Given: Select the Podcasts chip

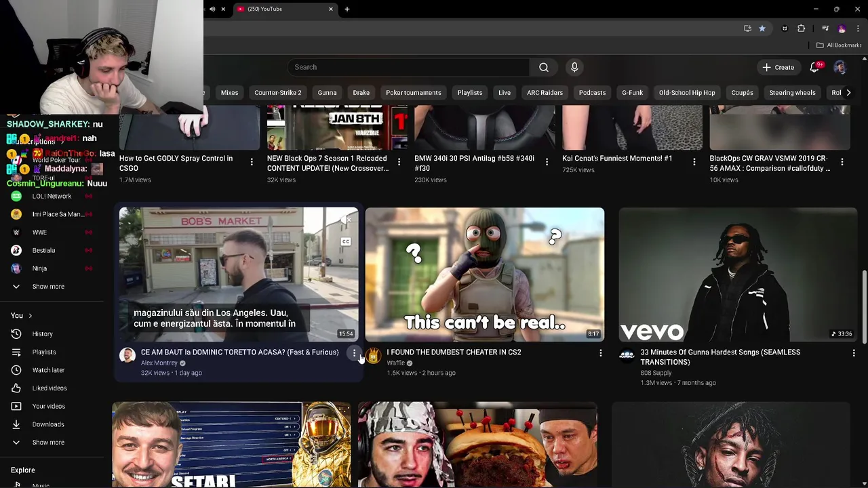Looking at the screenshot, I should pyautogui.click(x=592, y=93).
